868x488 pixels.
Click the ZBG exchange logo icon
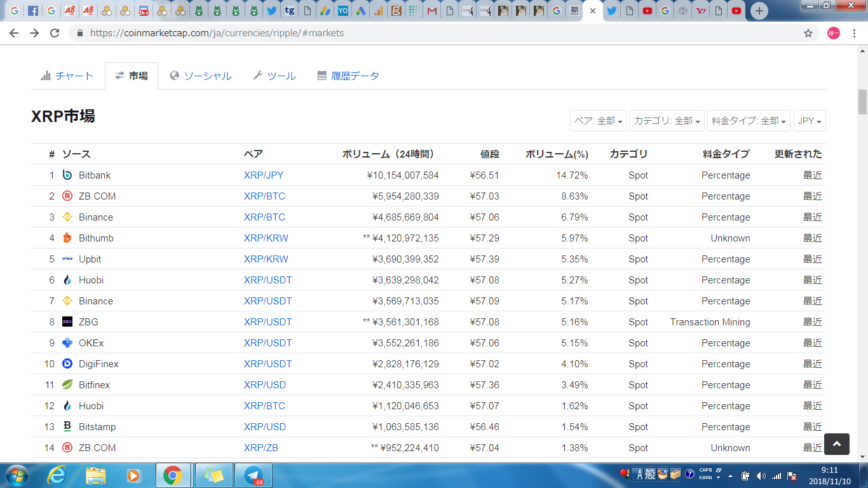point(67,322)
